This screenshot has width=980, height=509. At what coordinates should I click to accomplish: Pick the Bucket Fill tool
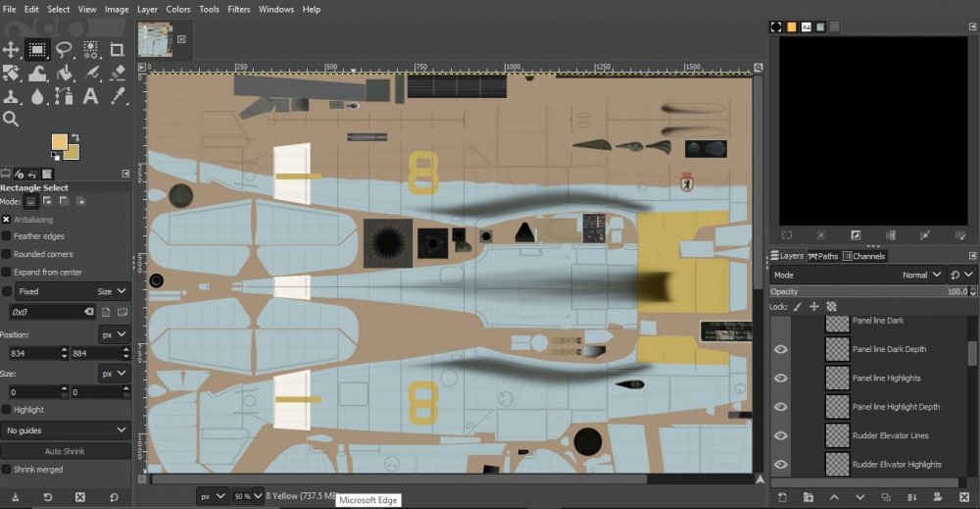pos(65,73)
